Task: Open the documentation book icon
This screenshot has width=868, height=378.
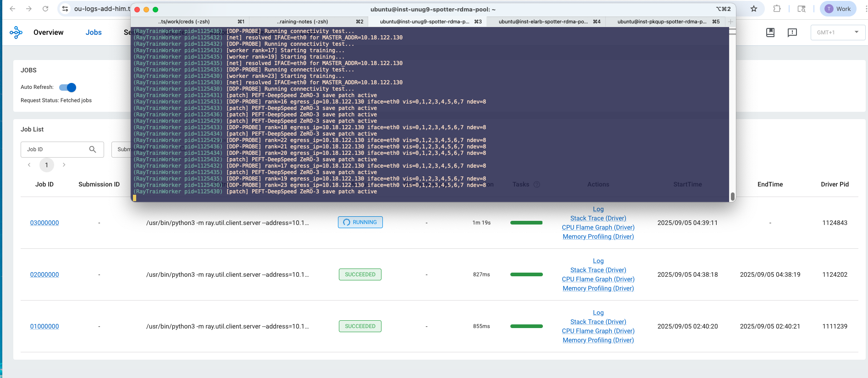Action: 770,33
